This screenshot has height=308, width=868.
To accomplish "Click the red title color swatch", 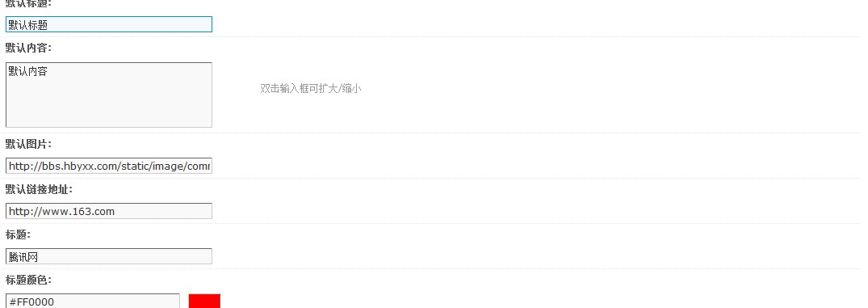I will click(x=204, y=301).
